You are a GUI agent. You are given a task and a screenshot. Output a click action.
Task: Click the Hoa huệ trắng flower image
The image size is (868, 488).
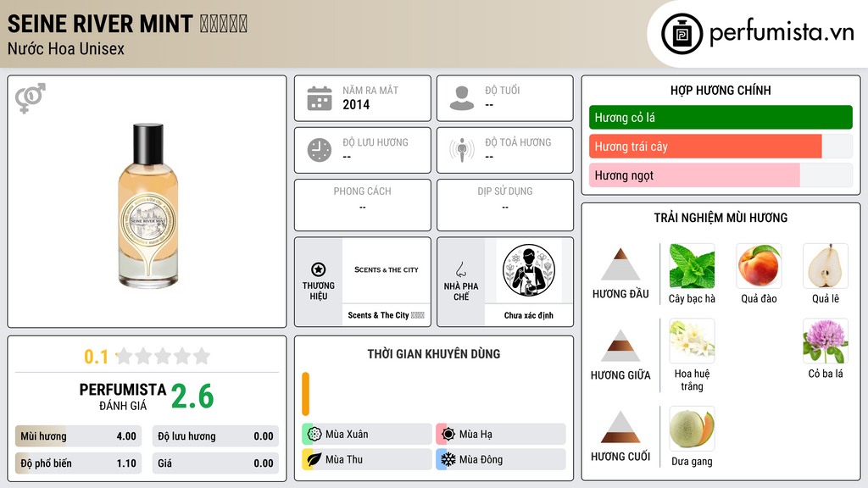tap(692, 341)
